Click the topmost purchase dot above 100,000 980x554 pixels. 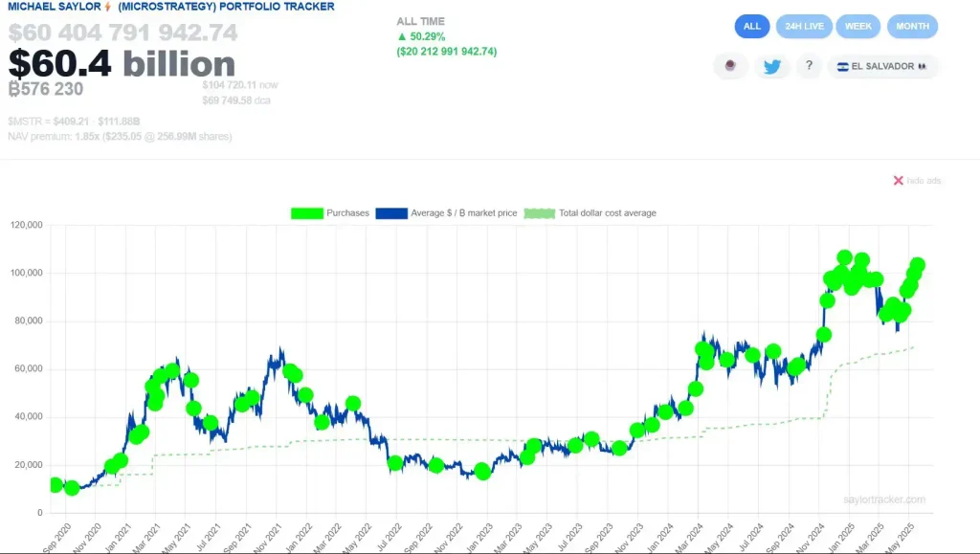point(844,257)
